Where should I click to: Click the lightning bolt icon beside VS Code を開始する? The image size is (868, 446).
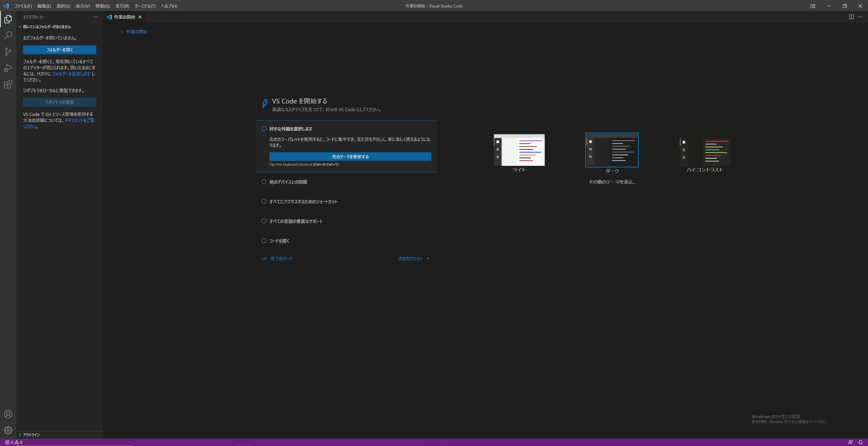click(x=265, y=103)
